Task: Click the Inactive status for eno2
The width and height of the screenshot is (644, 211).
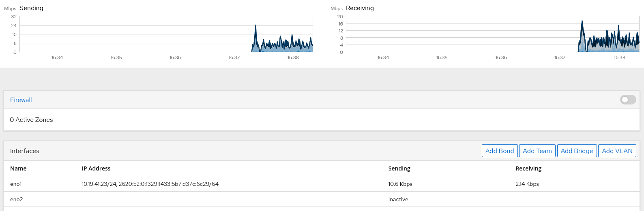Action: point(398,199)
